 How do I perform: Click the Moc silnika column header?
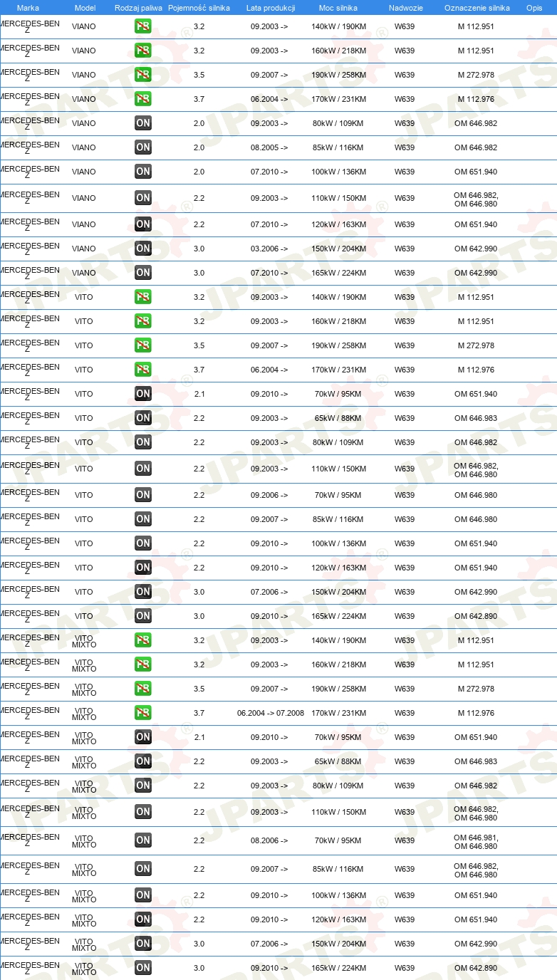[x=338, y=8]
